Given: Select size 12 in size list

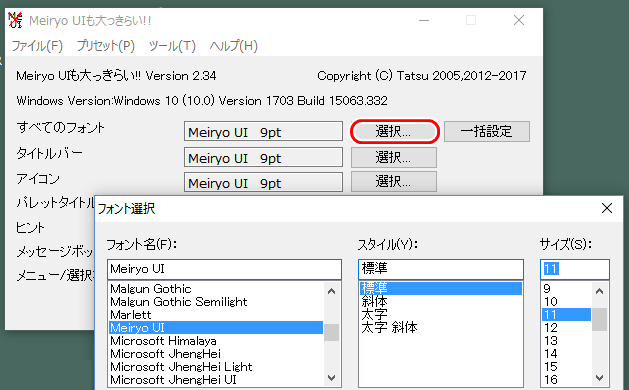Looking at the screenshot, I should [x=566, y=327].
